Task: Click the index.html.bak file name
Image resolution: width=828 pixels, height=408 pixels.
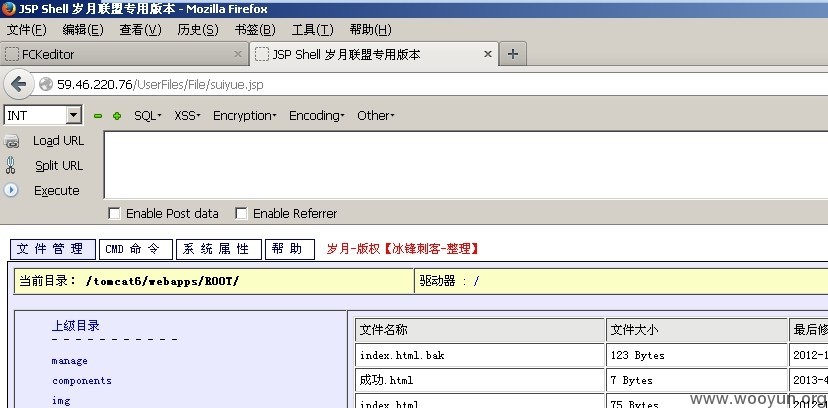Action: coord(402,355)
